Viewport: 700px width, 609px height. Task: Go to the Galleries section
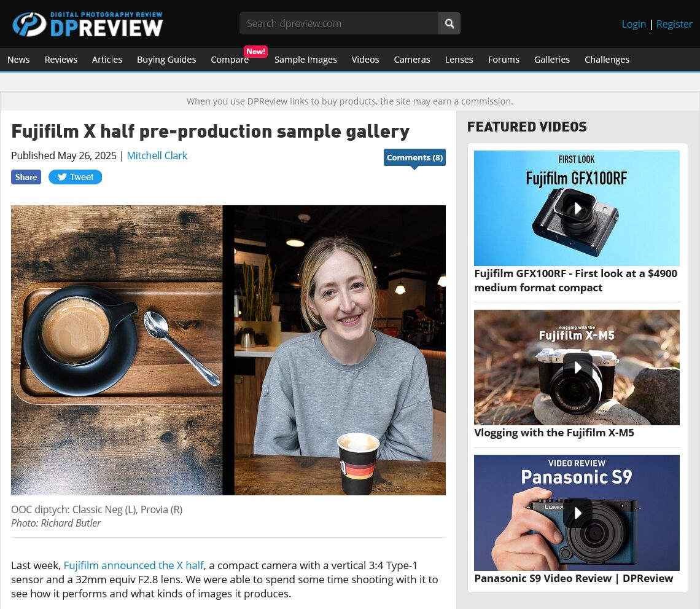coord(552,60)
